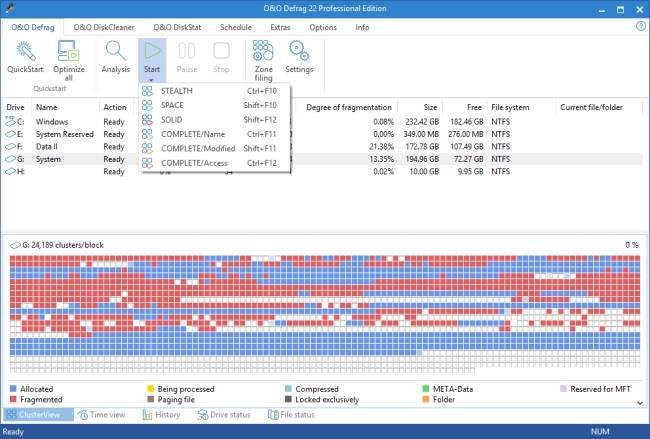Sort by Size column header
The width and height of the screenshot is (650, 439).
(430, 107)
